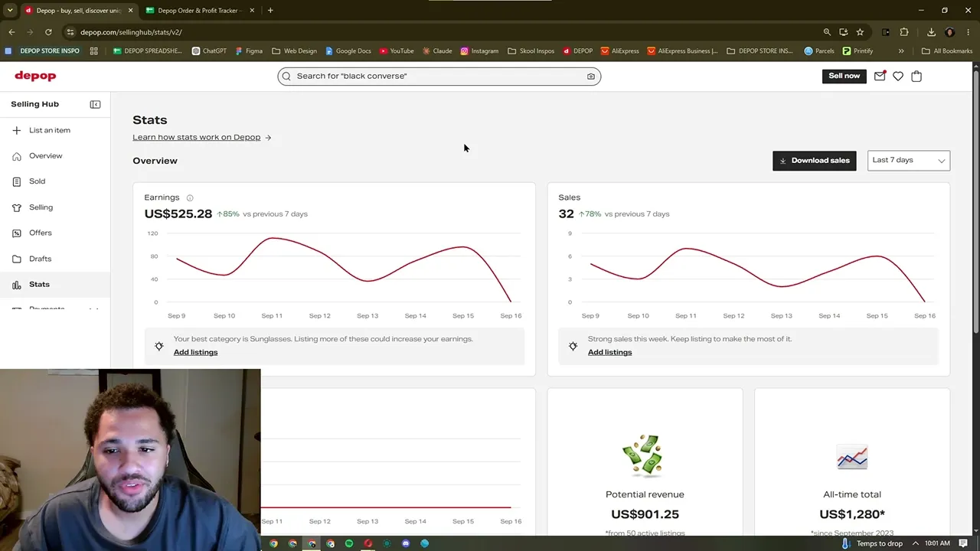The image size is (980, 551).
Task: Expand the hidden bookmarks overflow chevron
Action: coord(901,51)
